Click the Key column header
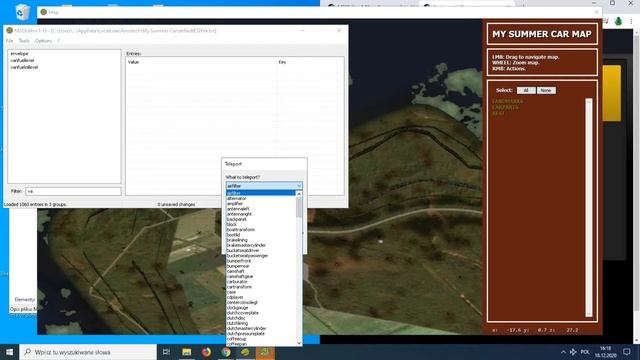 coord(282,62)
